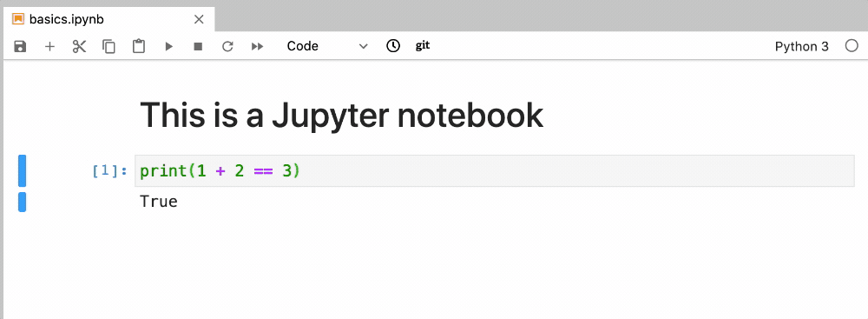Copy the selected cell
The height and width of the screenshot is (319, 868).
(109, 47)
